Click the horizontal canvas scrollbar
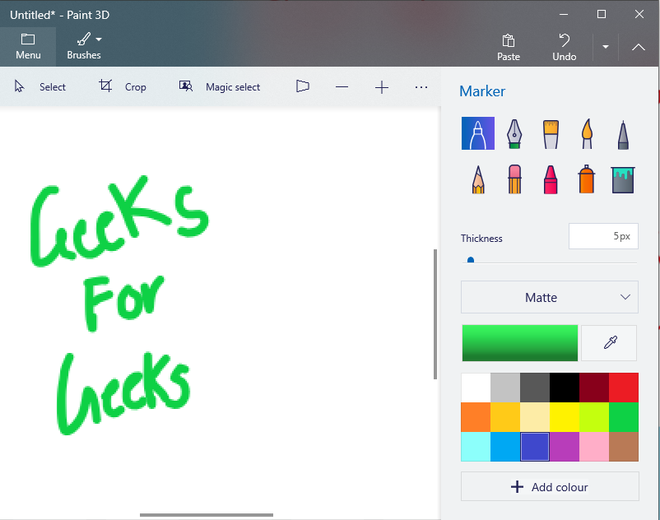660x520 pixels. click(206, 515)
